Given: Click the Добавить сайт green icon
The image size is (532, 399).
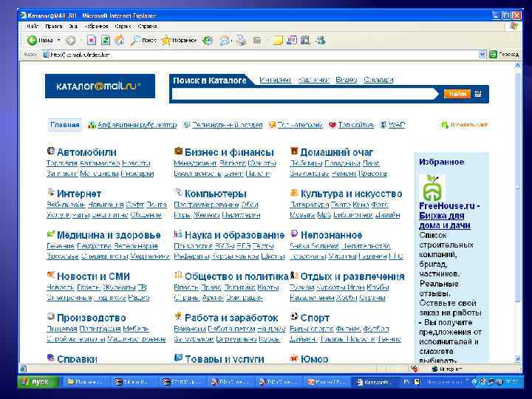Looking at the screenshot, I should coord(445,125).
